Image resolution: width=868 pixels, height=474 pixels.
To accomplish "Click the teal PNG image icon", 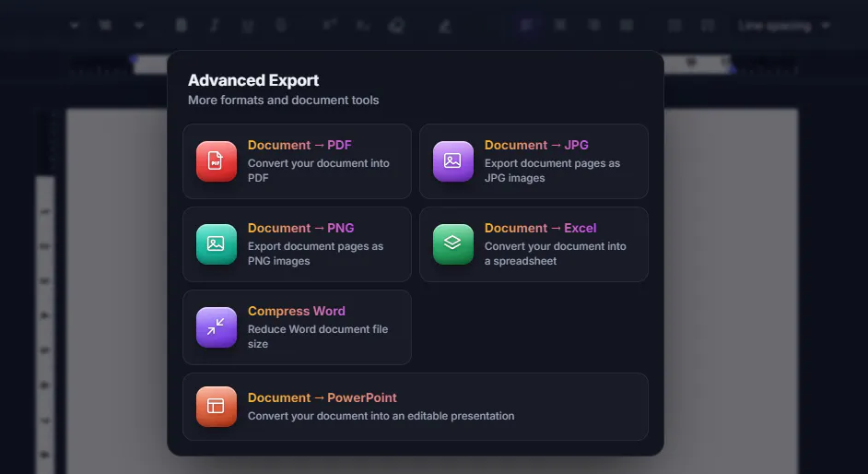I will [217, 244].
